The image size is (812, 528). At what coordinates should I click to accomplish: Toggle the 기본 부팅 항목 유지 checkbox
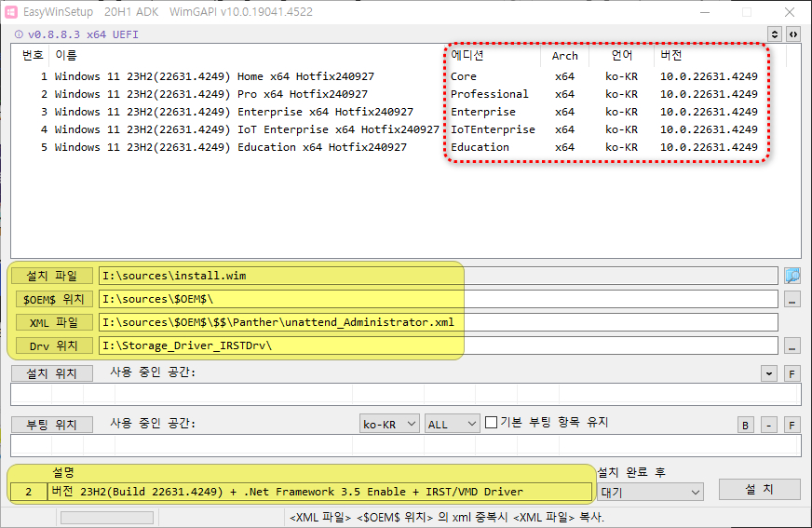coord(492,423)
